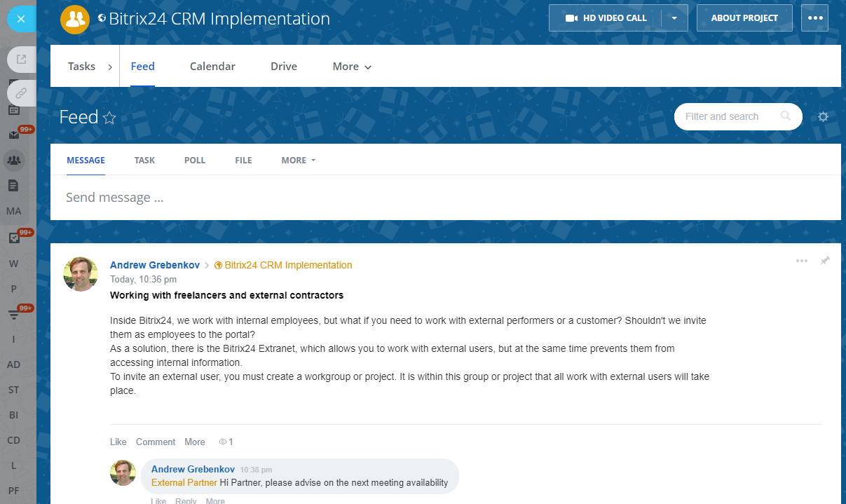Expand the HD Video Call dropdown arrow
The width and height of the screenshot is (846, 504).
tap(674, 18)
